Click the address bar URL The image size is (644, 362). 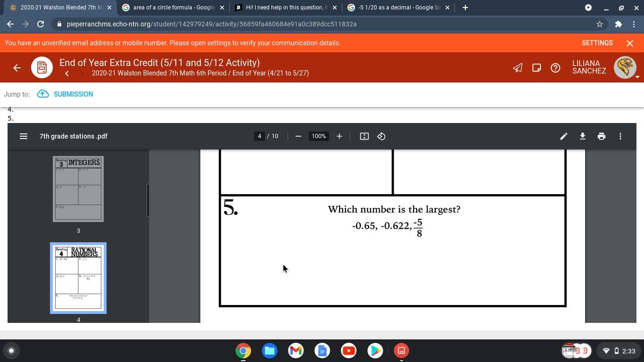click(x=212, y=24)
